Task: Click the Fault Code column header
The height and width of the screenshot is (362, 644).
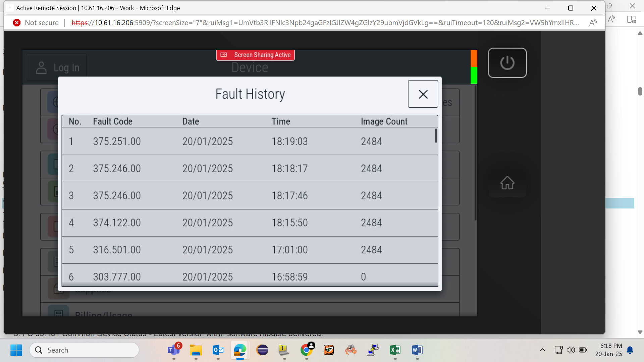Action: [113, 121]
